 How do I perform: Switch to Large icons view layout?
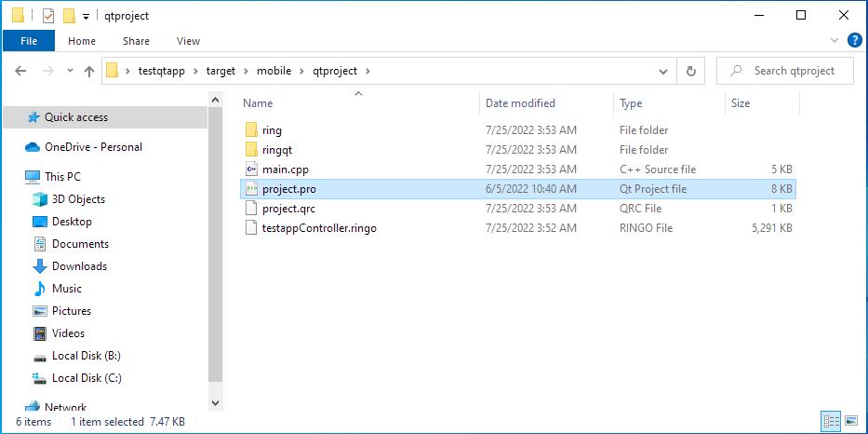tap(851, 422)
